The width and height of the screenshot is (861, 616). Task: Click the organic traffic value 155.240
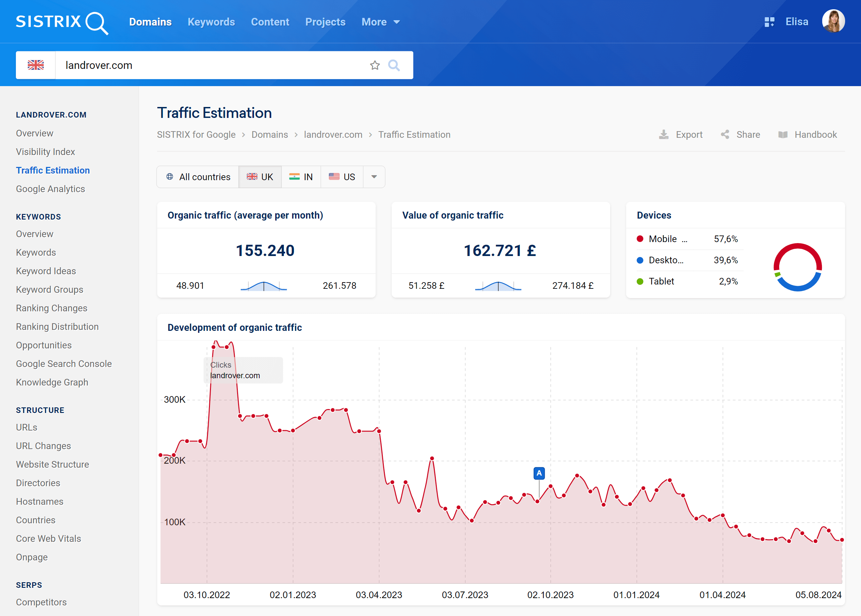(265, 251)
